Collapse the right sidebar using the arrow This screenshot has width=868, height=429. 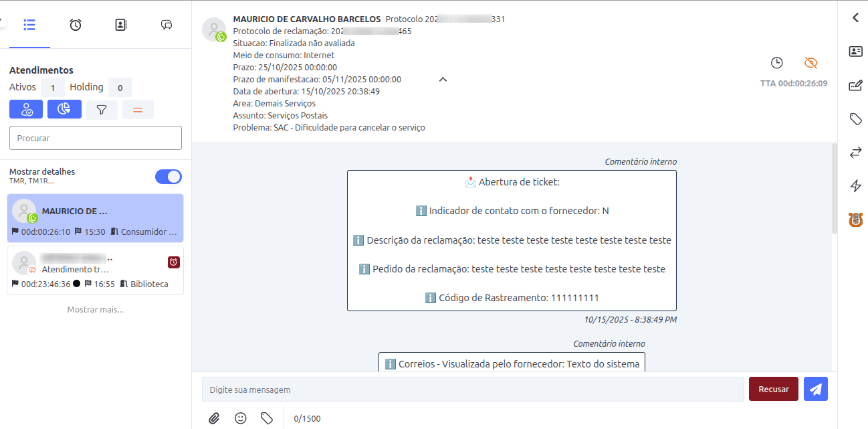(855, 17)
